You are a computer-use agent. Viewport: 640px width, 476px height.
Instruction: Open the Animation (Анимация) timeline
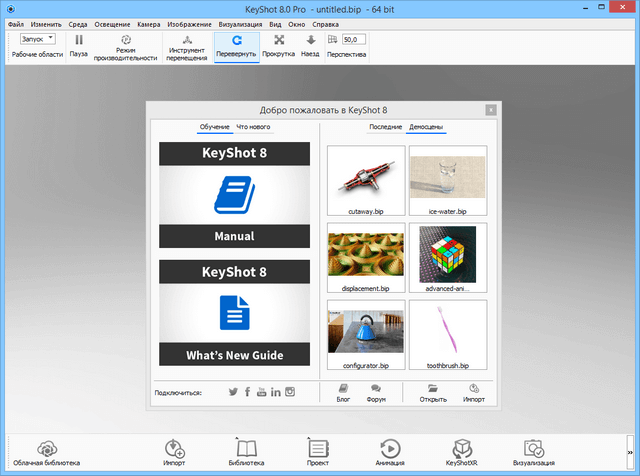pyautogui.click(x=390, y=449)
